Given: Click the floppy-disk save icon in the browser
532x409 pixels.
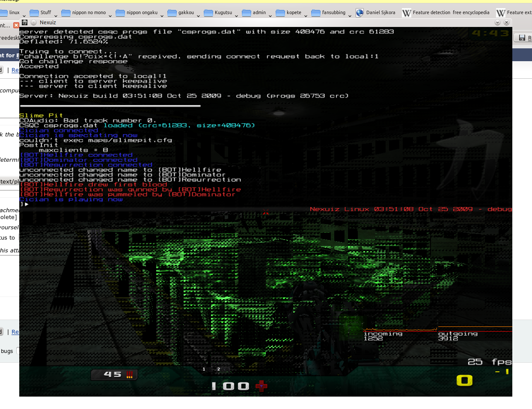Looking at the screenshot, I should (x=522, y=38).
